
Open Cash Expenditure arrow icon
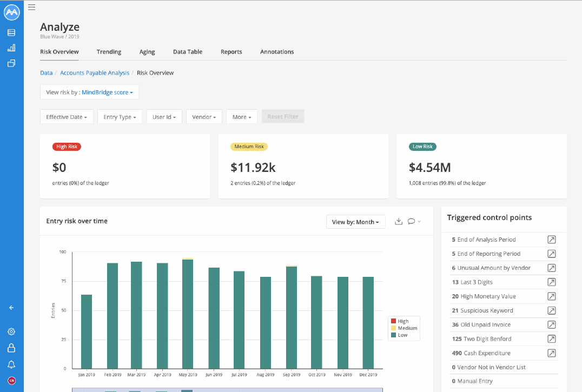click(552, 353)
